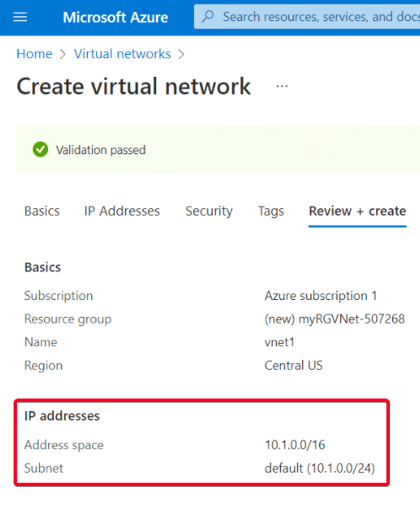This screenshot has height=508, width=420.
Task: Click the IP addresses section heading
Action: 62,416
